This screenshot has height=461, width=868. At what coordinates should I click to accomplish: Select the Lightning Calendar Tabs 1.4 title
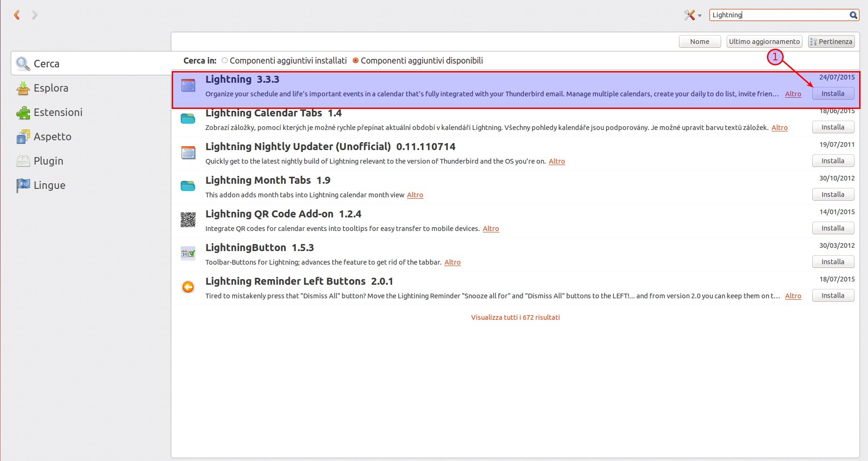pos(274,113)
